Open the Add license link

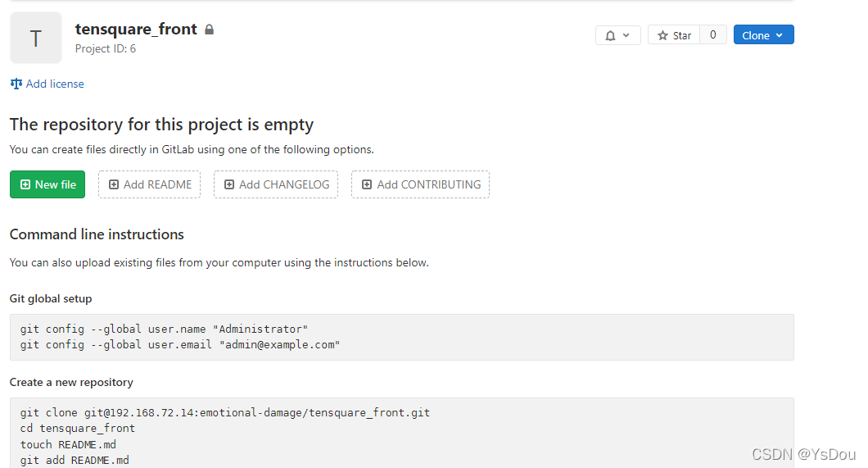(x=55, y=84)
